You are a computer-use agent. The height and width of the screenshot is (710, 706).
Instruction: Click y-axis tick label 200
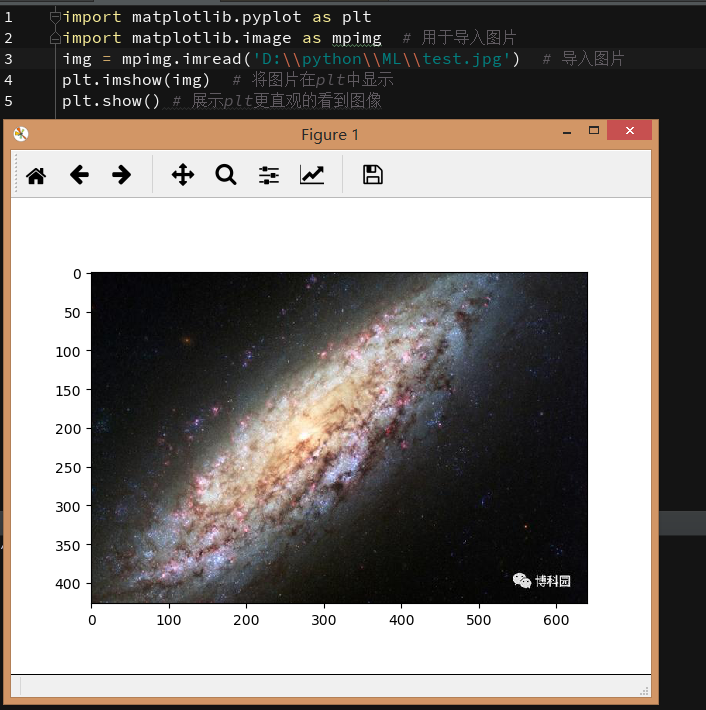pyautogui.click(x=68, y=429)
